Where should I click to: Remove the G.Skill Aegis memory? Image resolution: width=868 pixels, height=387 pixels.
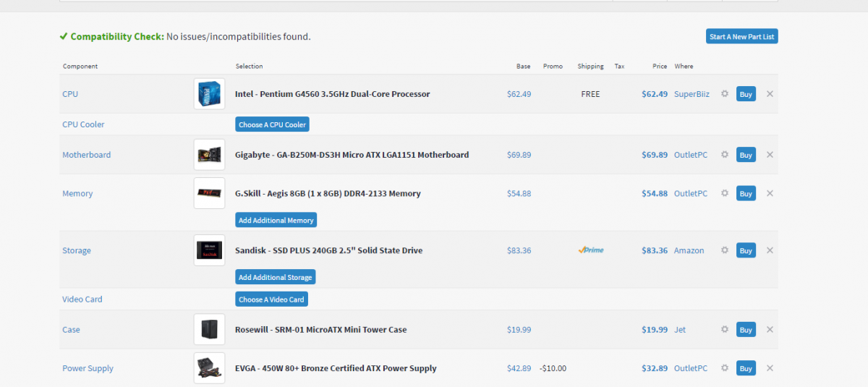[x=770, y=193]
